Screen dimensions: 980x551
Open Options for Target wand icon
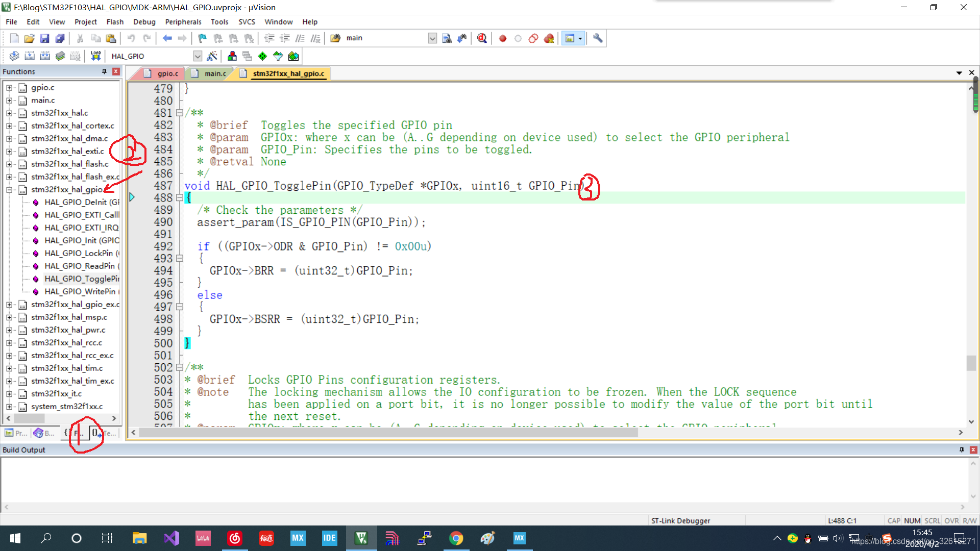(212, 56)
